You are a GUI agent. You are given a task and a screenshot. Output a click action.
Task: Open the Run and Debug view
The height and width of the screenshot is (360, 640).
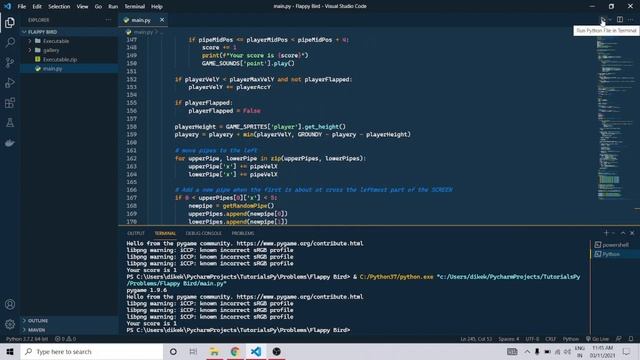pos(10,82)
